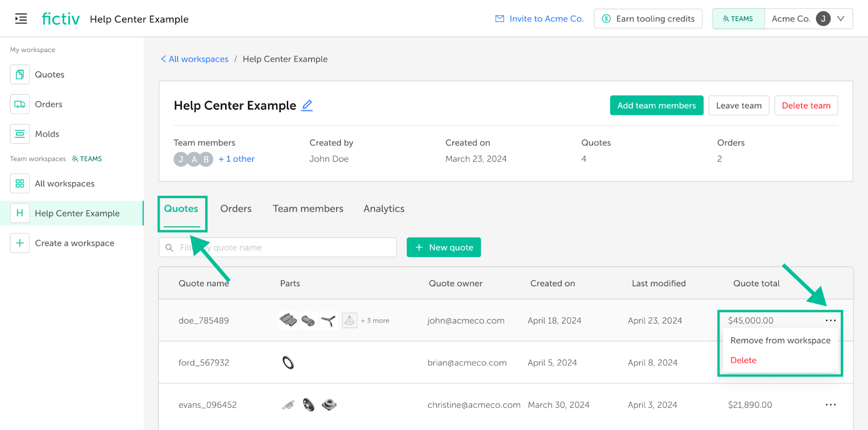Click third part thumbnail in evans_096452 row

329,405
